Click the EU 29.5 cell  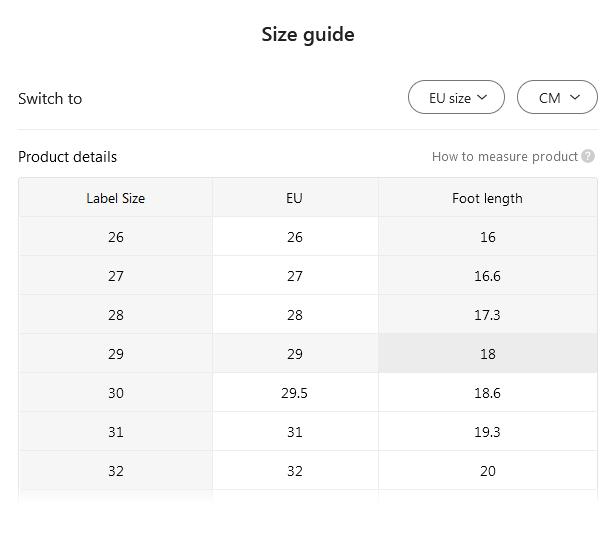(x=294, y=393)
